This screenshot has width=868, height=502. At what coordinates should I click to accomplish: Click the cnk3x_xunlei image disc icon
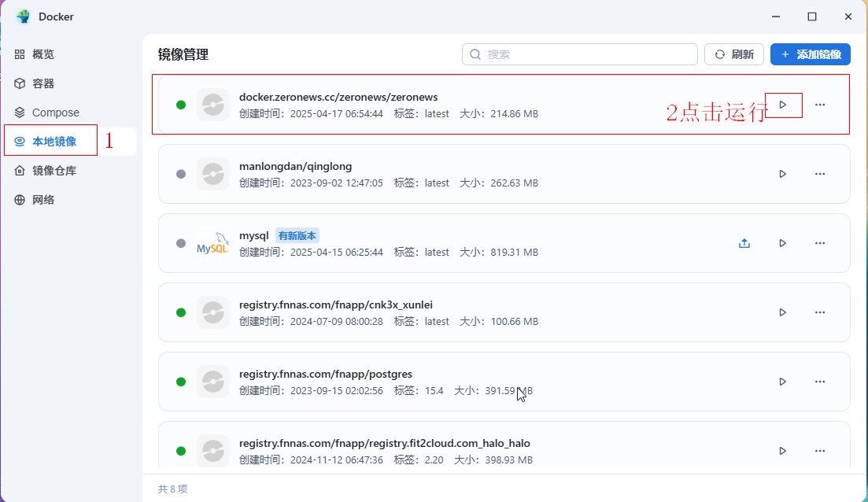(x=213, y=312)
